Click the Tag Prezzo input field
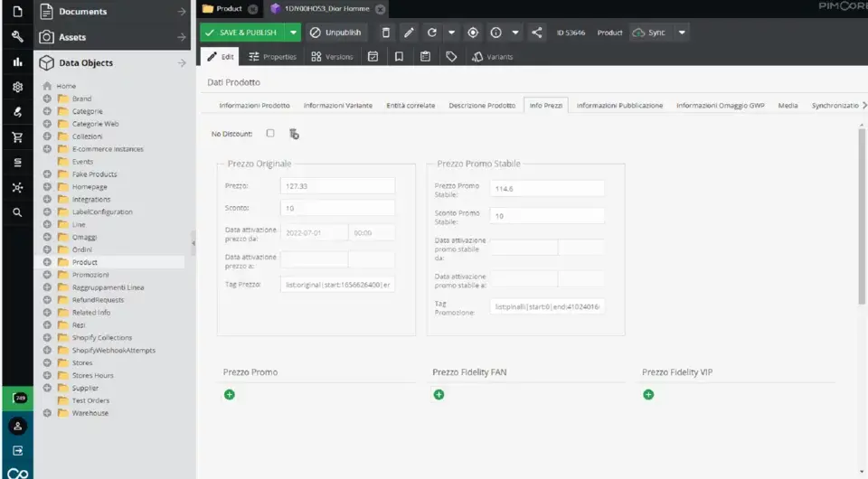 [x=337, y=285]
